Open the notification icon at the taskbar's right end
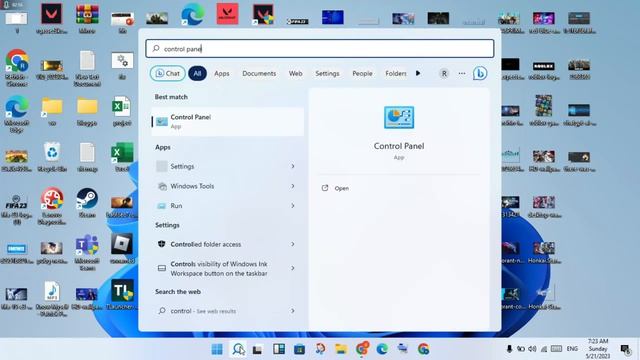640x360 pixels. (x=625, y=349)
